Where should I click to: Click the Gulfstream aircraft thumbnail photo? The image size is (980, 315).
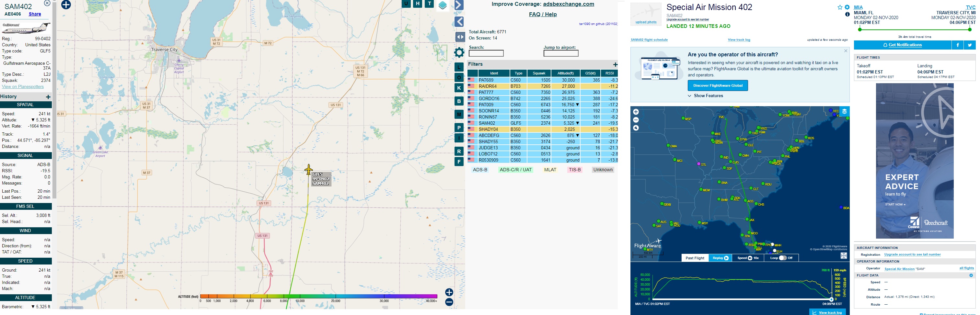point(26,28)
